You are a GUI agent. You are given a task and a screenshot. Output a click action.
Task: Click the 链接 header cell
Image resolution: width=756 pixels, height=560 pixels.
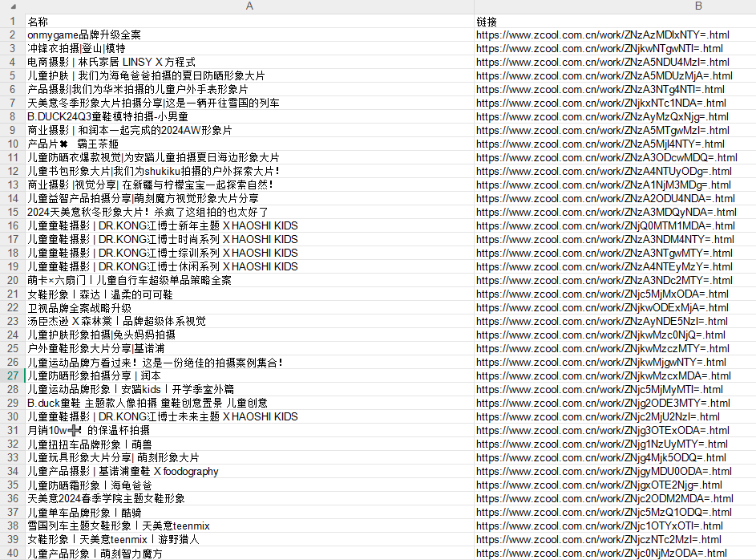click(x=615, y=21)
